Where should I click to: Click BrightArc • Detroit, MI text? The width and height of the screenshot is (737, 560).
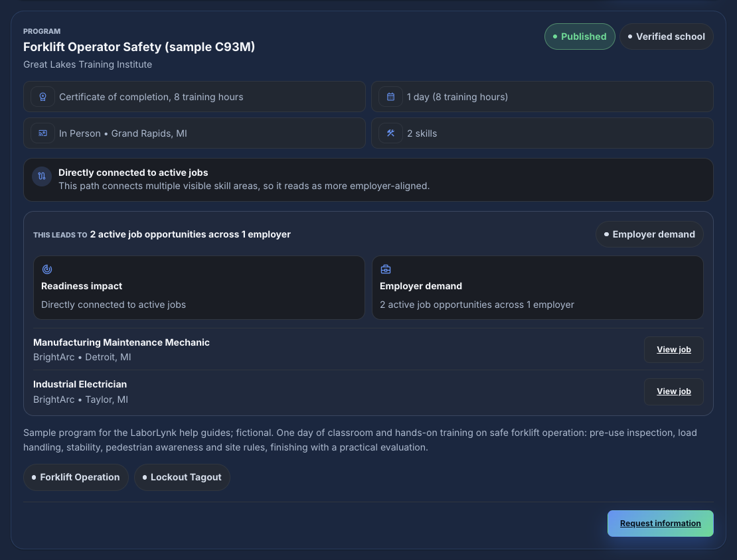point(82,357)
